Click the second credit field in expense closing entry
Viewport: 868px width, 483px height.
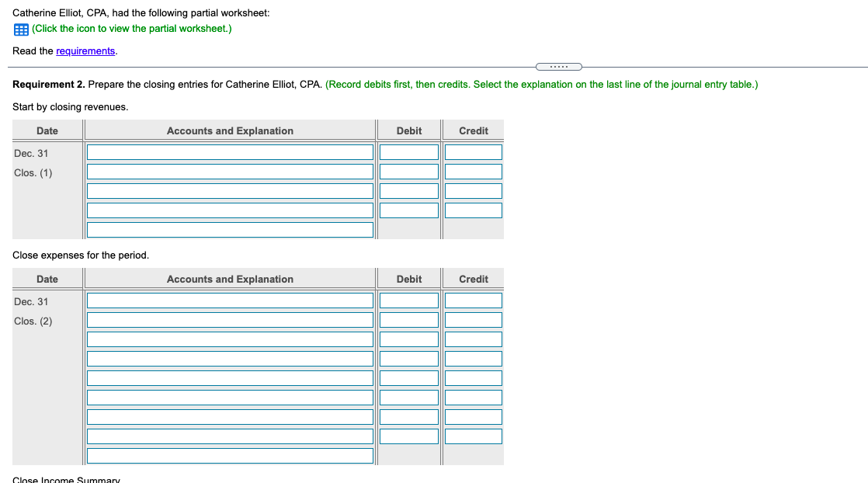click(x=472, y=319)
